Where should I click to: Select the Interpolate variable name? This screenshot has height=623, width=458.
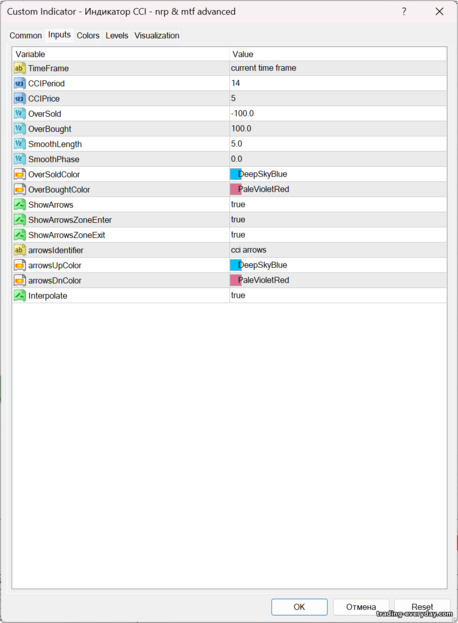click(48, 296)
